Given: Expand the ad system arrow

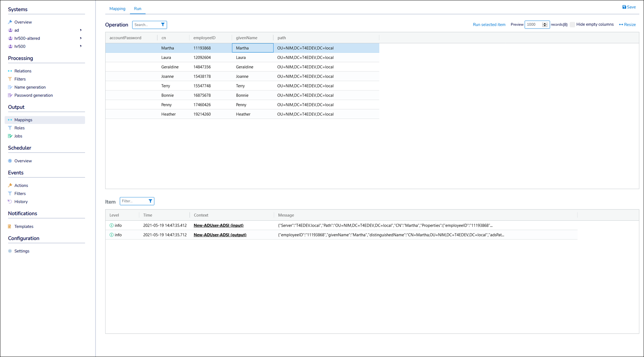Looking at the screenshot, I should point(81,30).
